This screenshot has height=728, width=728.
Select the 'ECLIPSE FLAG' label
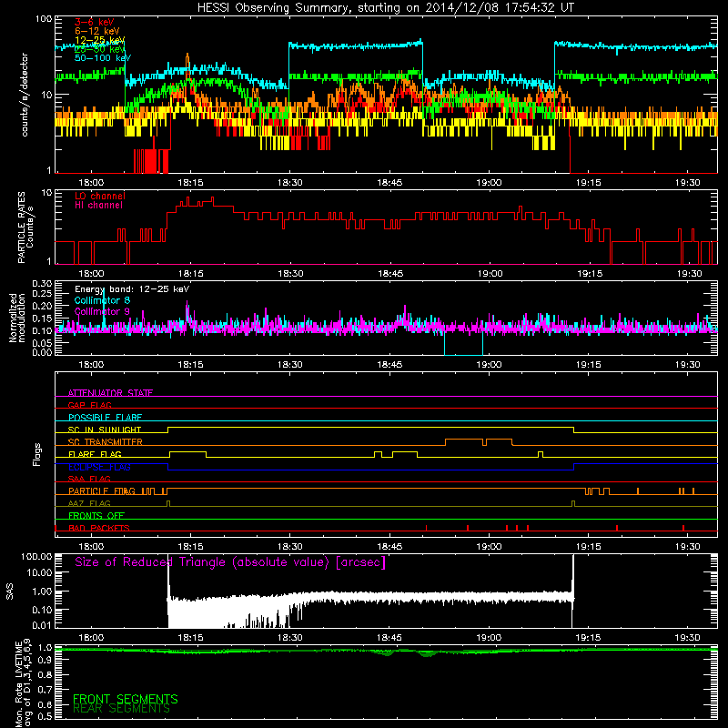pos(99,467)
